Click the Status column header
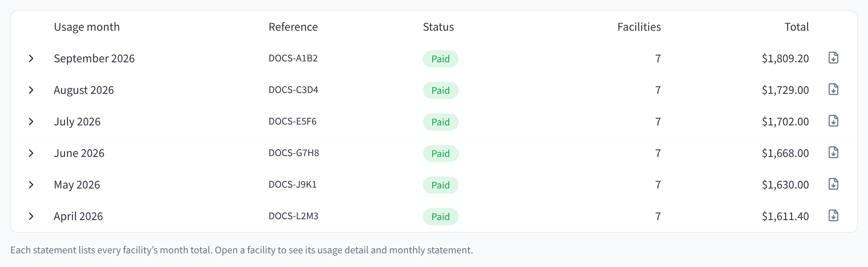The width and height of the screenshot is (868, 267). point(438,27)
